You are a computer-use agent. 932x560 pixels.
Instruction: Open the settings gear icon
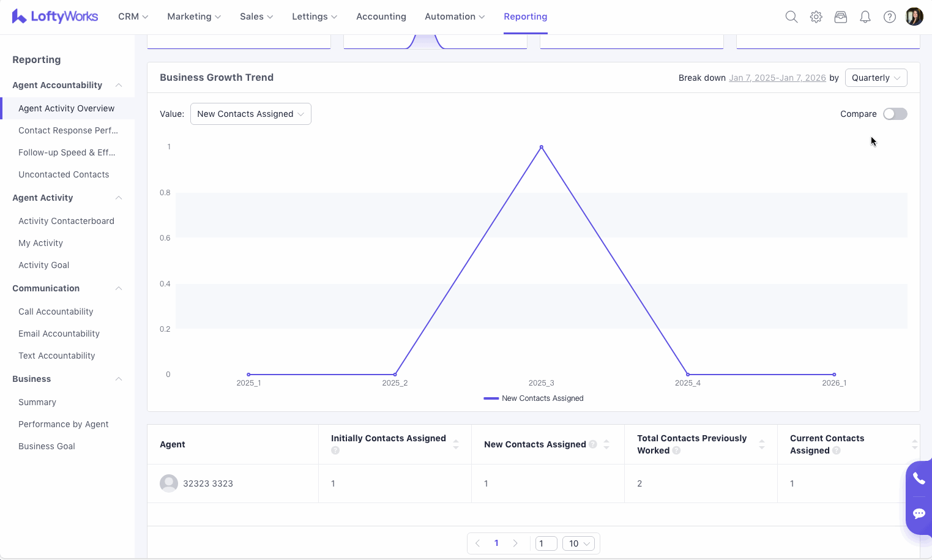point(816,17)
